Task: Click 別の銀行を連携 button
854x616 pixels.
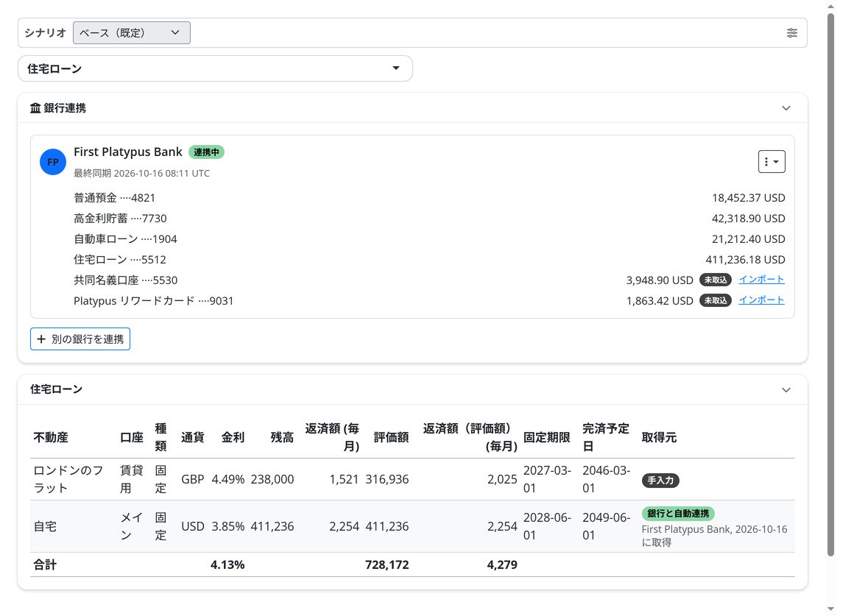Action: click(80, 339)
